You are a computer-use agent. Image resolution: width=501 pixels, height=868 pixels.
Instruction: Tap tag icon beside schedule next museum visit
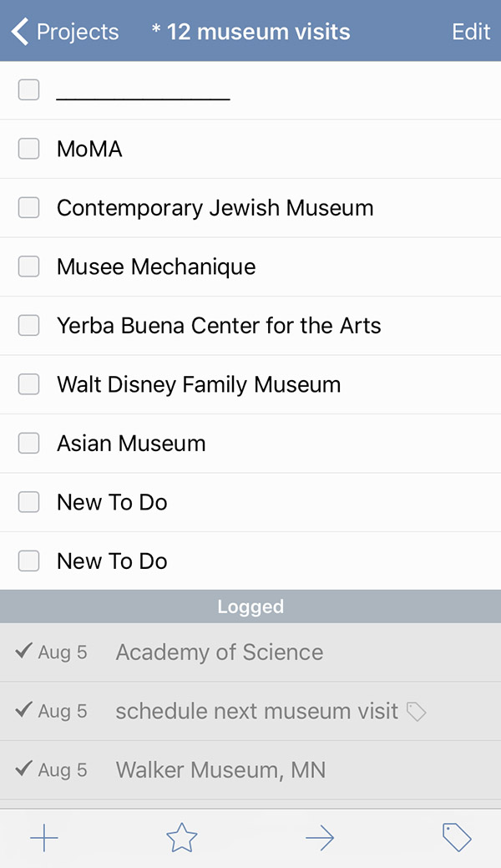click(x=416, y=712)
